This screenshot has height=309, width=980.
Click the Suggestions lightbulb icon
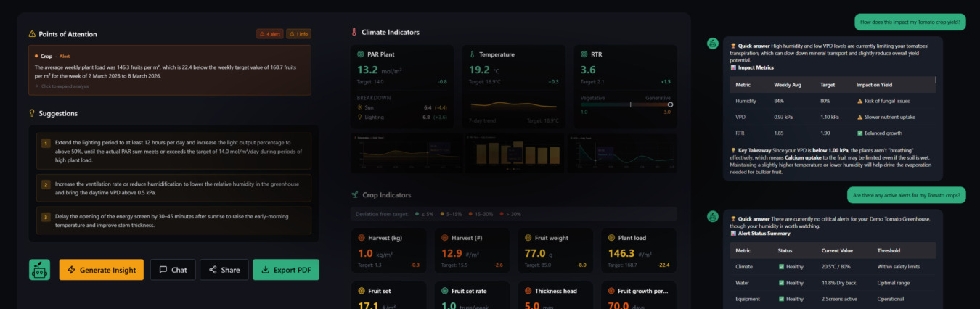pos(32,114)
